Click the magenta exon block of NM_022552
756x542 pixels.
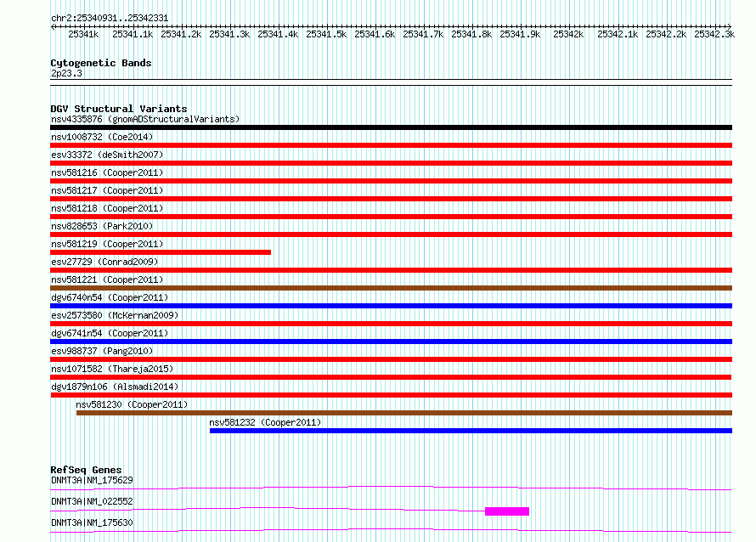(507, 511)
